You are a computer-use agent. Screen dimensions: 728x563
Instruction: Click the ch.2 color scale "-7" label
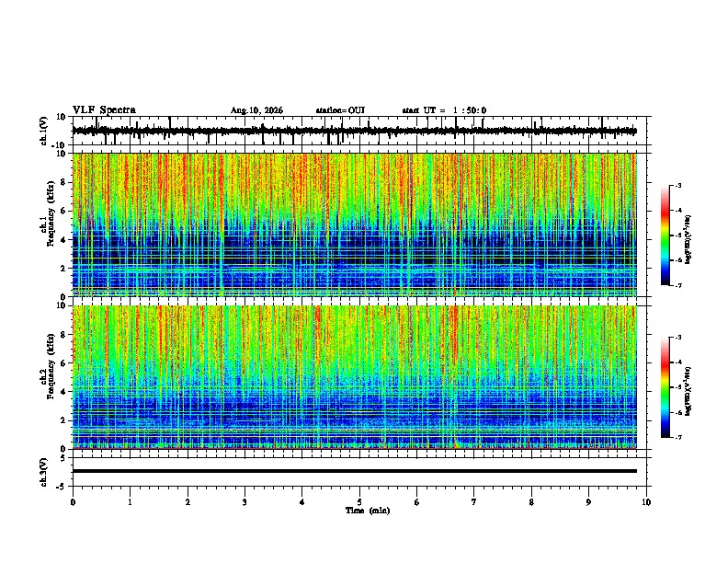[678, 438]
